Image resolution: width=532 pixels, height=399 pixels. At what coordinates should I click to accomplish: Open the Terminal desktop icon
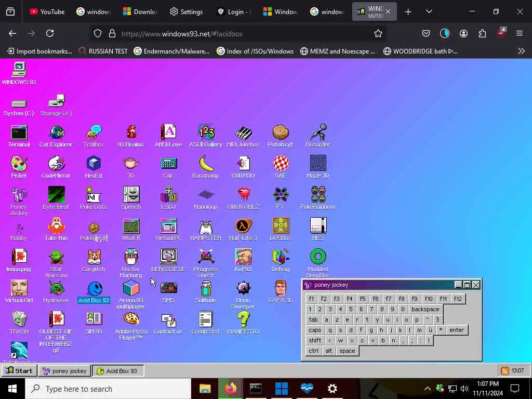click(x=19, y=136)
